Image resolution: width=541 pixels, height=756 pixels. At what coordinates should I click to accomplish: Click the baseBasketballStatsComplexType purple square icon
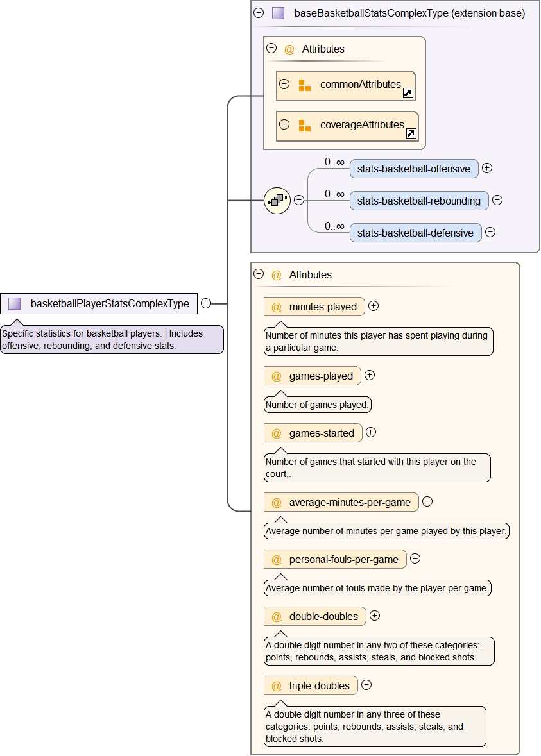[278, 13]
